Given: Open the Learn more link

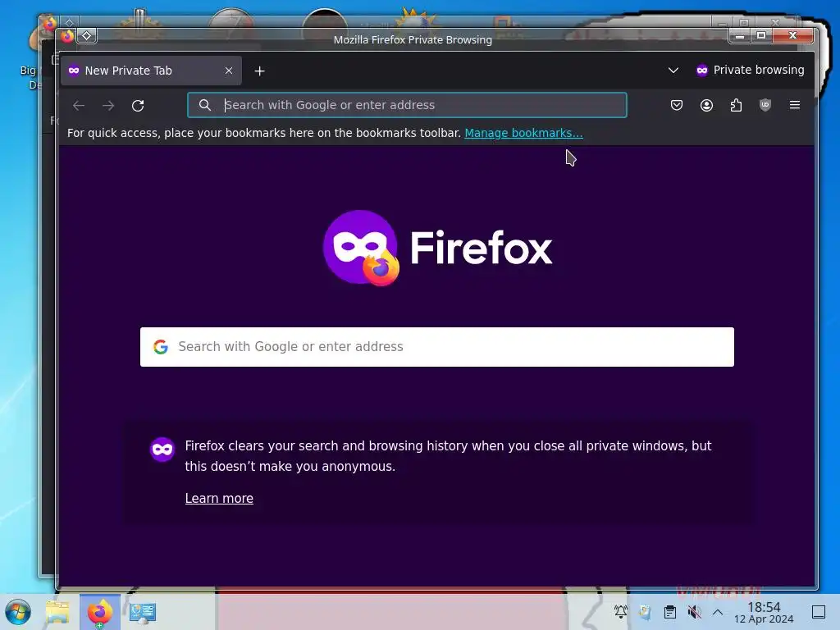Looking at the screenshot, I should (x=219, y=498).
